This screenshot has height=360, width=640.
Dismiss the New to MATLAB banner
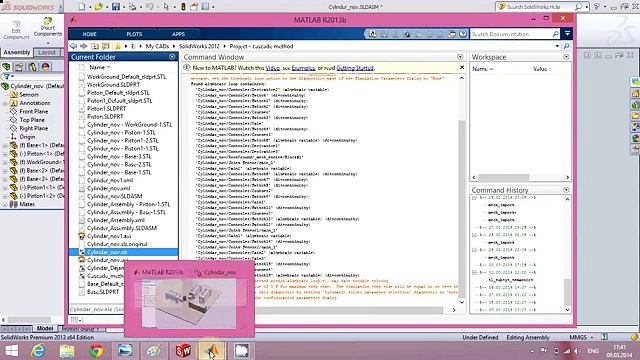[x=462, y=67]
